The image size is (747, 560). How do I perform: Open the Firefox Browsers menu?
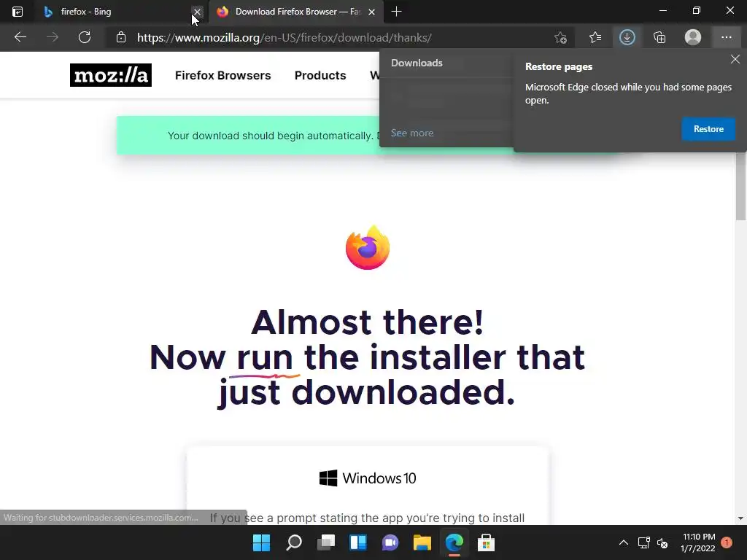pos(223,75)
